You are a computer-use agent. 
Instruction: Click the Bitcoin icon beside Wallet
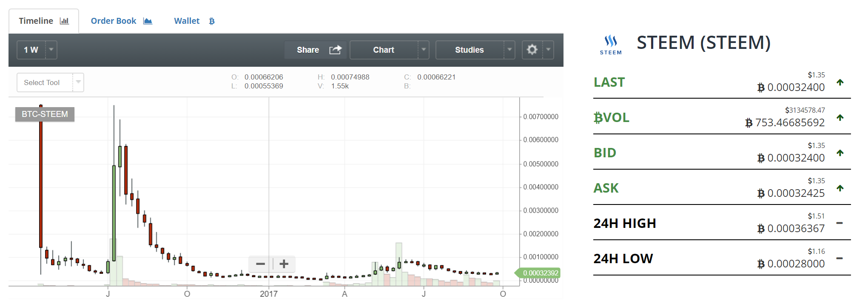(211, 21)
